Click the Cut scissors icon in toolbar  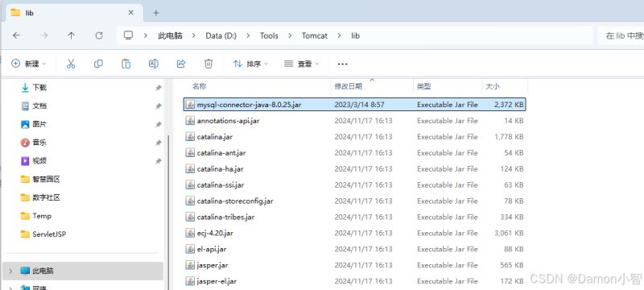pyautogui.click(x=71, y=64)
